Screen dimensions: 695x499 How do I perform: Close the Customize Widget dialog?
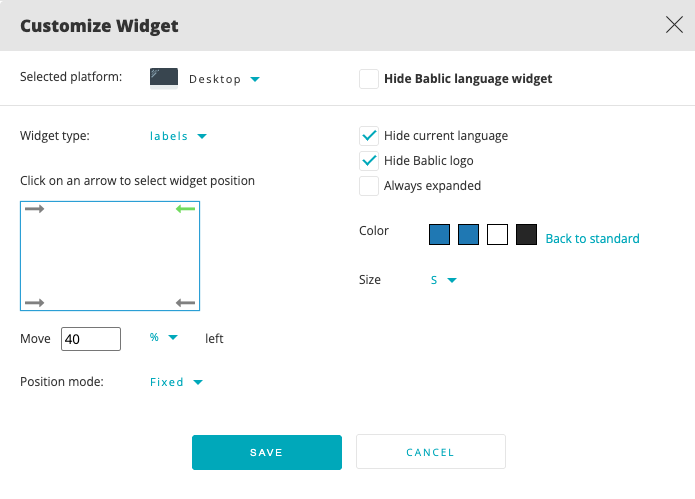pyautogui.click(x=674, y=25)
